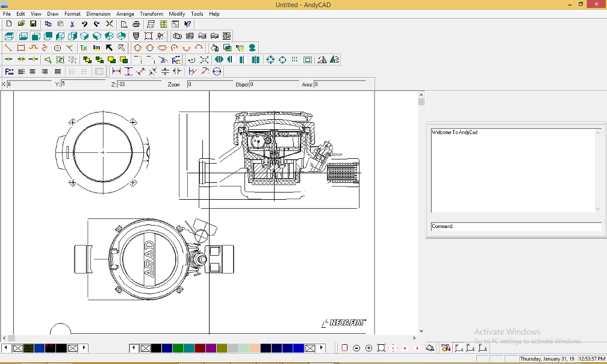
Task: Toggle the SNAP ON button
Action: pos(446,348)
